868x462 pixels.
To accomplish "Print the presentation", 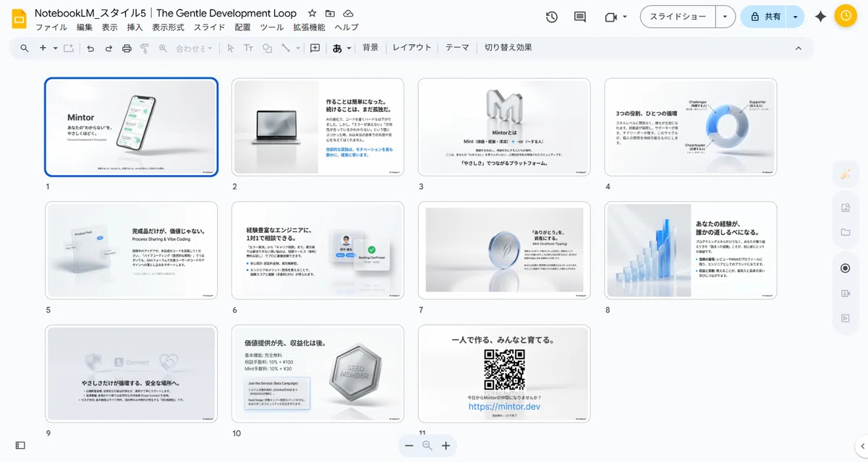I will [x=127, y=48].
